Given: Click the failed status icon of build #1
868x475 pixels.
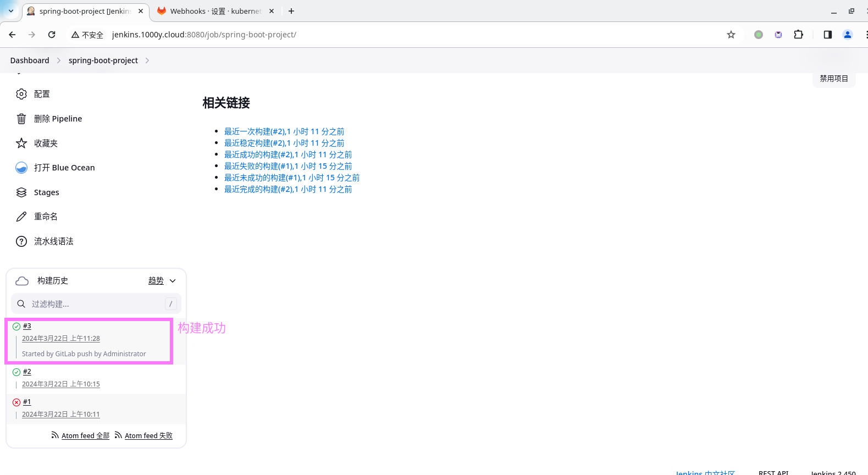Looking at the screenshot, I should click(x=16, y=402).
